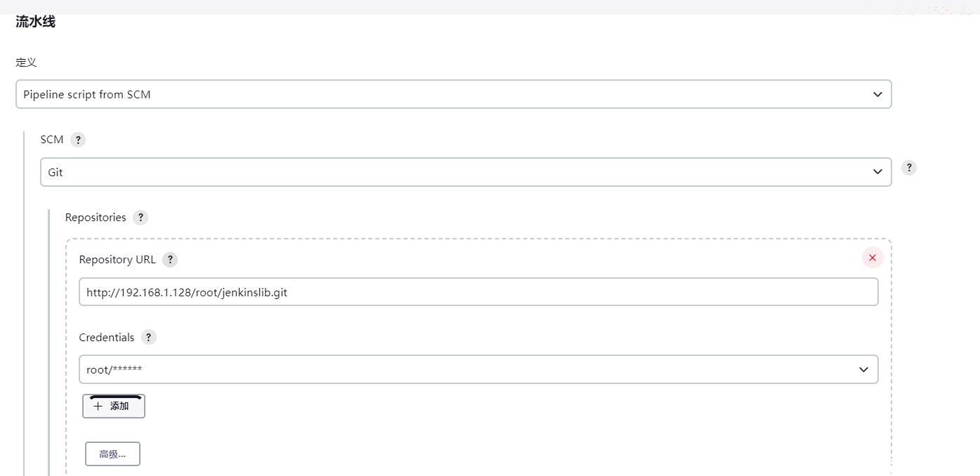Open Repository URL help question mark
Viewport: 980px width, 476px height.
[x=170, y=260]
